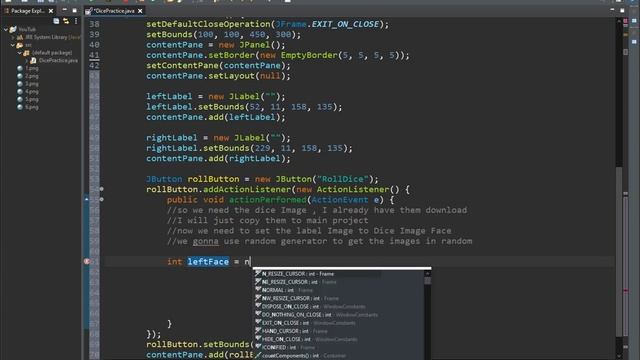Viewport: 640px width, 360px height.
Task: Select the YouTube project icon
Action: pos(13,29)
